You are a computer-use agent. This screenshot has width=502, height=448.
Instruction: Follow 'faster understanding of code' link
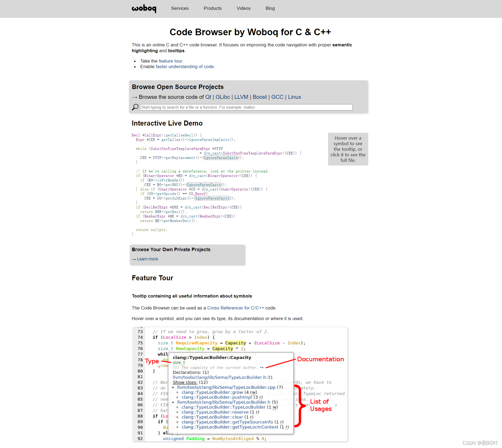185,66
